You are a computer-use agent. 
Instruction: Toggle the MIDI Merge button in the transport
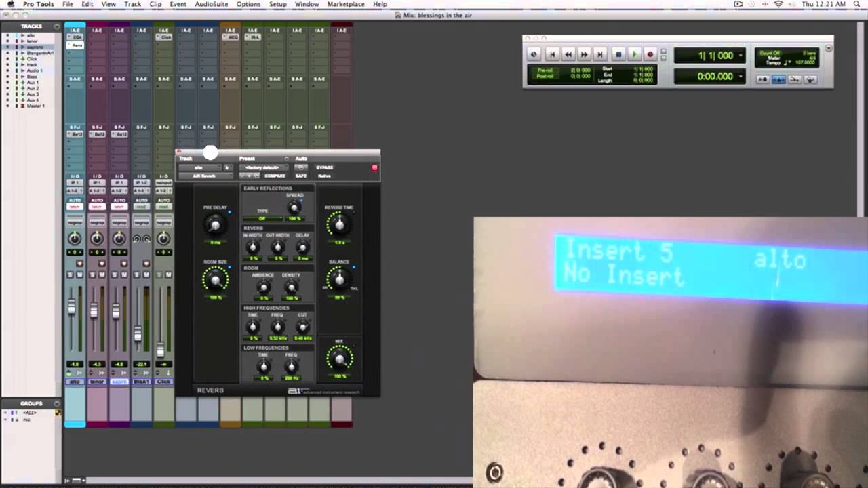[794, 79]
